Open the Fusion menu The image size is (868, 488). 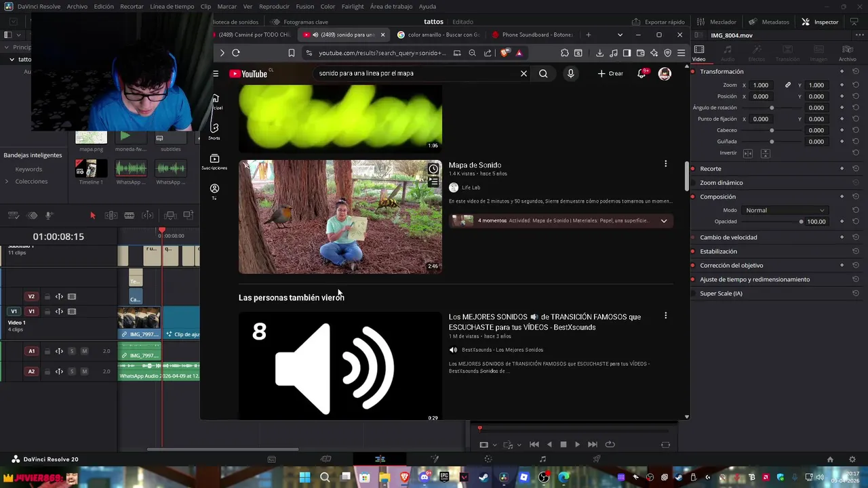305,6
